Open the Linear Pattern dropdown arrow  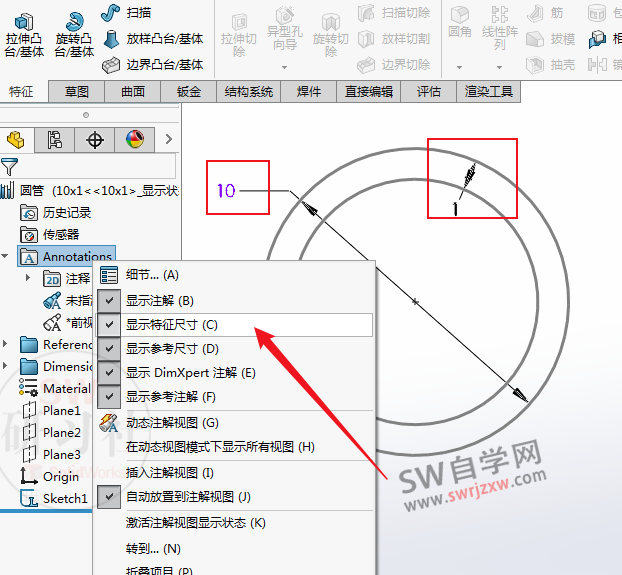499,67
